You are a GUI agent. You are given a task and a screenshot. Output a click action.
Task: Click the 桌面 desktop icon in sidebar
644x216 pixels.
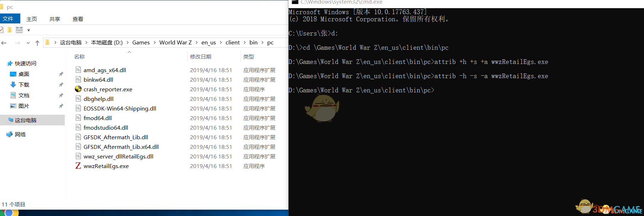pos(13,74)
